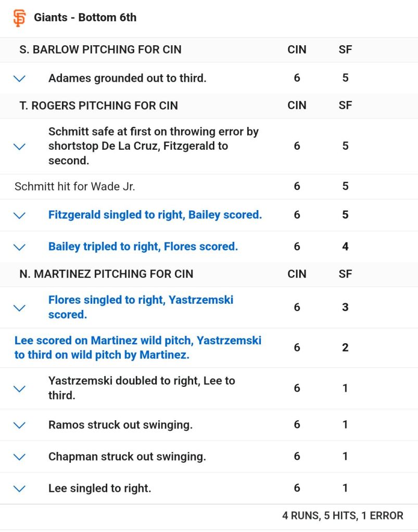The image size is (418, 532).
Task: Expand Fitzgerald singled to right play
Action: [x=19, y=215]
